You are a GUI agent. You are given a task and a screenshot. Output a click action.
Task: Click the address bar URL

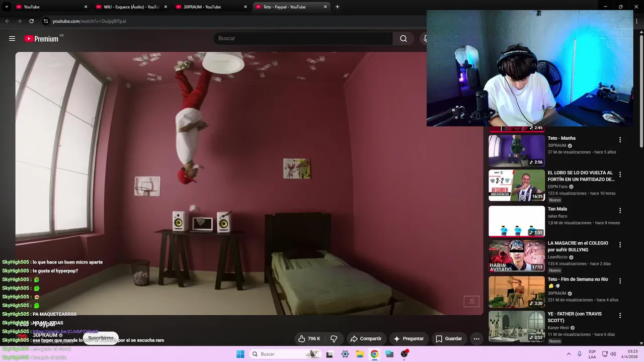tap(89, 21)
